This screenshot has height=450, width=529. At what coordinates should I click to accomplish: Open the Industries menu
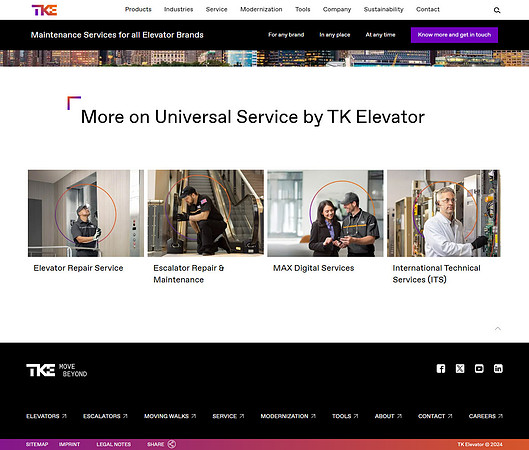pos(178,9)
